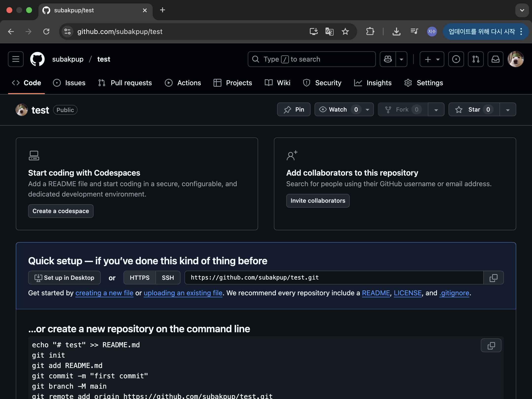
Task: Follow the creating a new file link
Action: click(104, 293)
